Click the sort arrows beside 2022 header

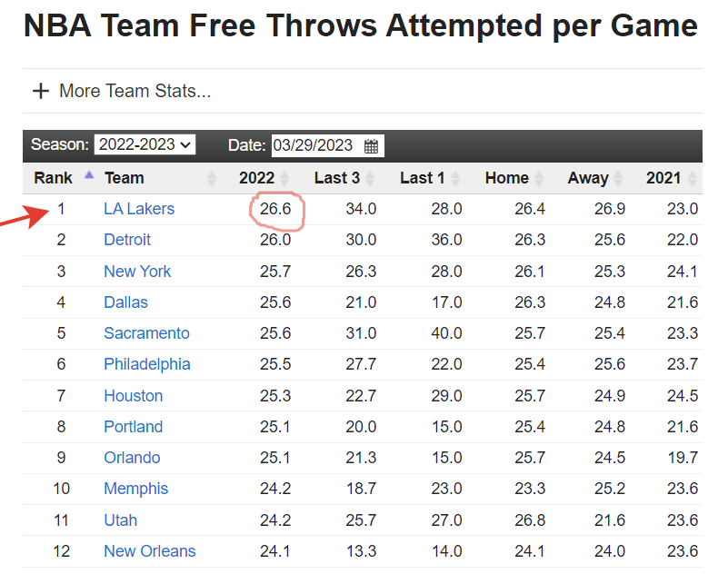point(284,178)
